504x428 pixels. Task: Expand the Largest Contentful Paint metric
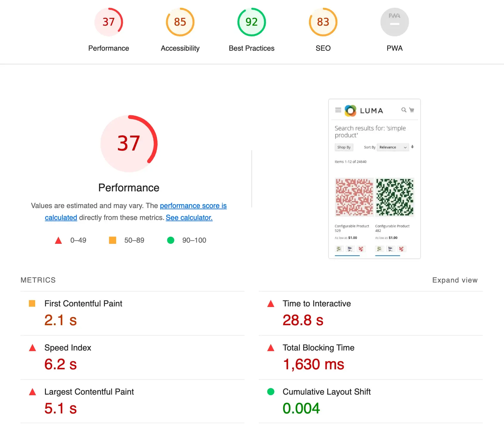click(x=89, y=392)
